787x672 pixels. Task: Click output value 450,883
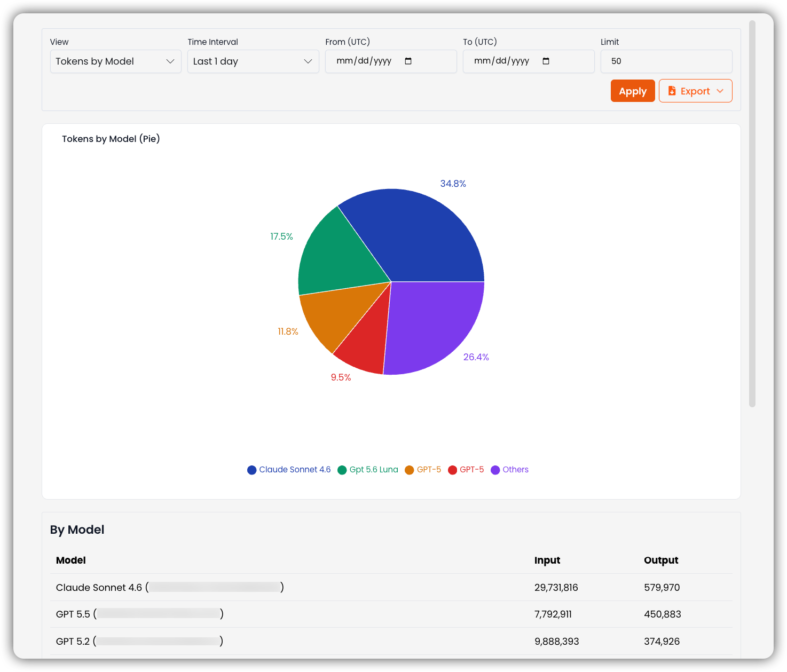[663, 614]
